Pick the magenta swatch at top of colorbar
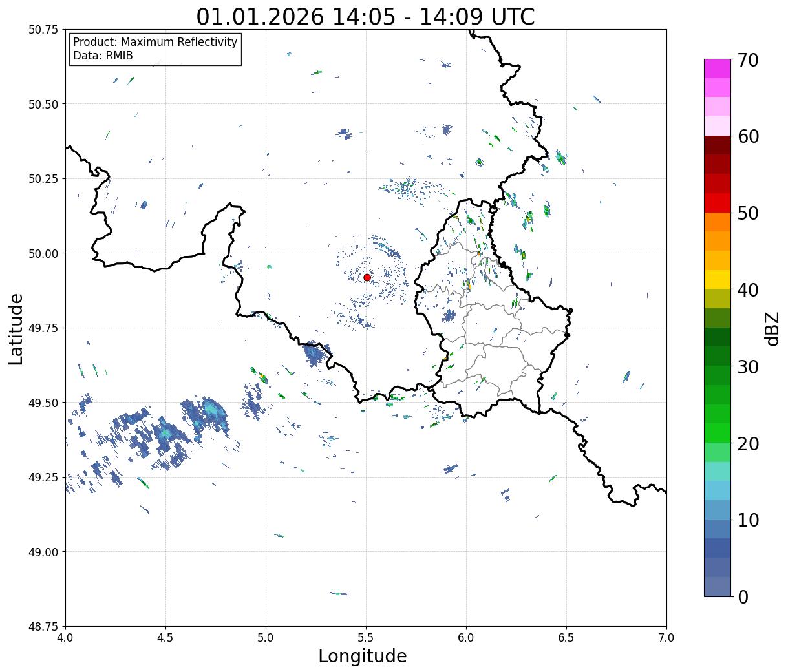 click(x=718, y=68)
